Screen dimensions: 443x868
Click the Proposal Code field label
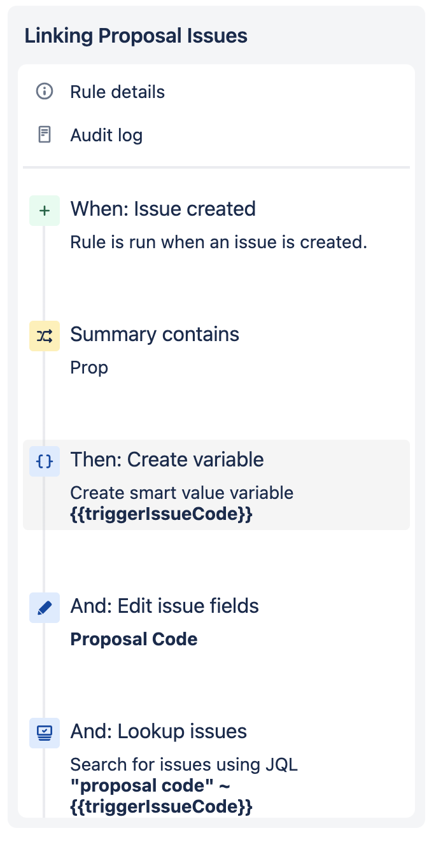pyautogui.click(x=134, y=639)
